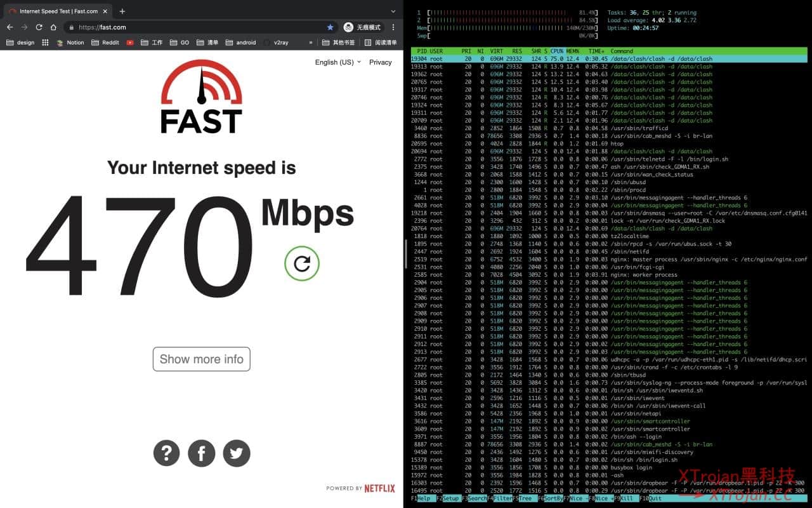The image size is (812, 508).
Task: Sort htop by the Command column header
Action: 622,51
